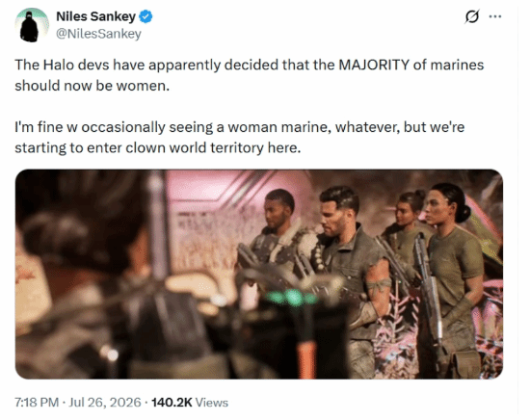
Task: Open Niles Sankey's profile avatar
Action: (32, 25)
